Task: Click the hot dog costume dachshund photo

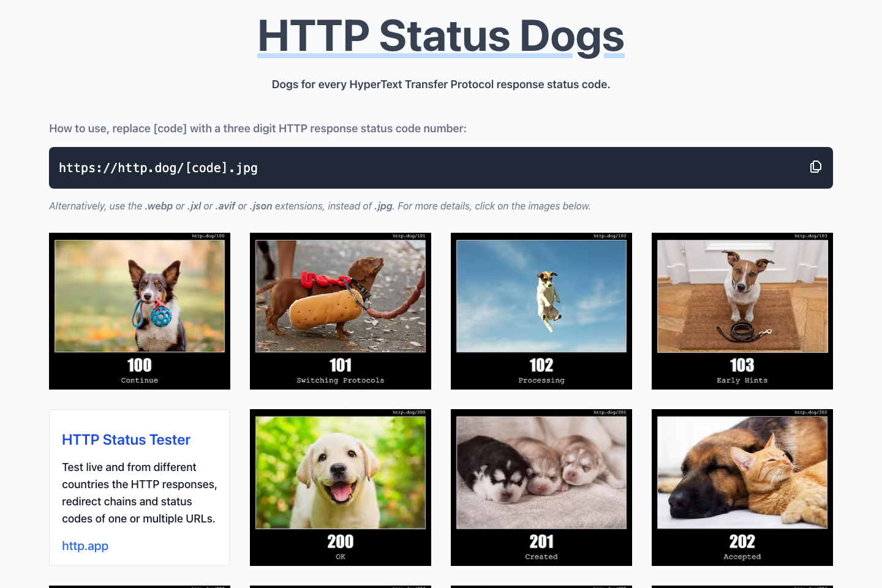Action: (x=341, y=296)
